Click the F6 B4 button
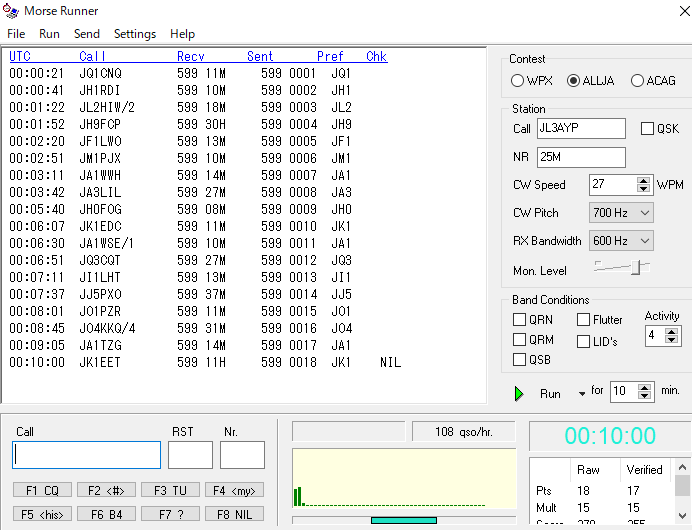 [x=106, y=514]
